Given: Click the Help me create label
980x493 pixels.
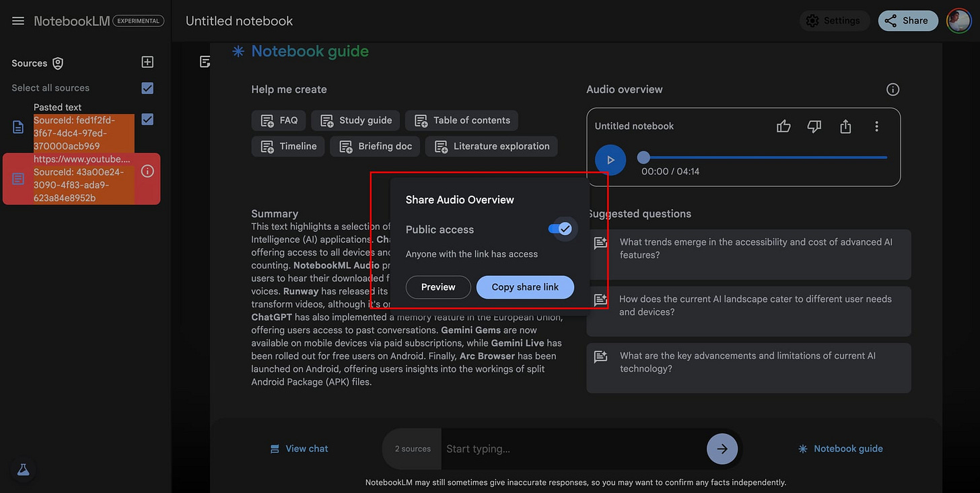Looking at the screenshot, I should (289, 89).
